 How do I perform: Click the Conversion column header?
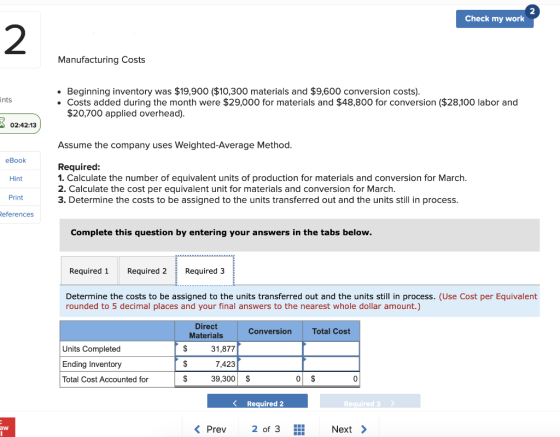(x=270, y=331)
